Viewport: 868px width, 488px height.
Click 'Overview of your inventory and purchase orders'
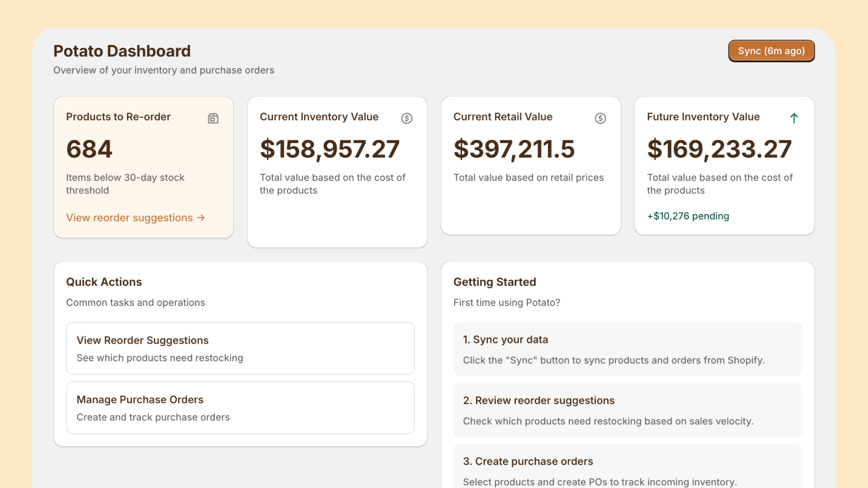pos(164,70)
